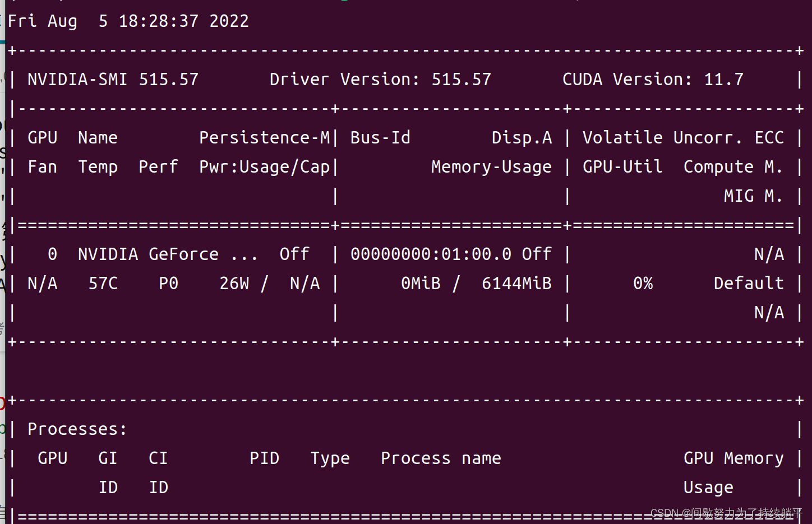Click the 'Compute M.' header text

(x=733, y=167)
